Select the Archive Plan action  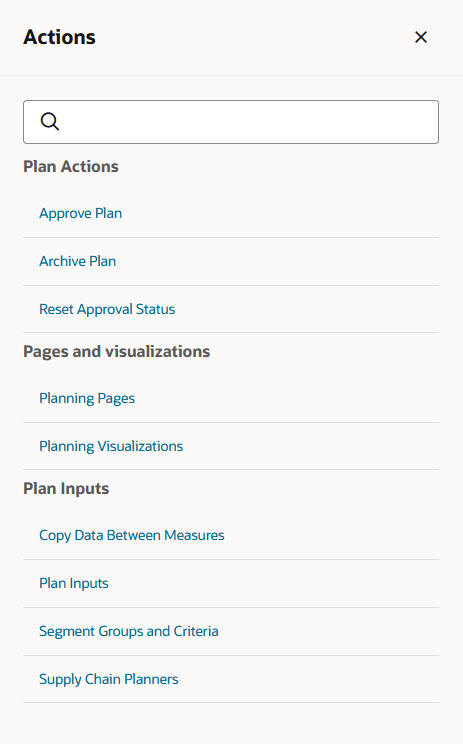77,261
